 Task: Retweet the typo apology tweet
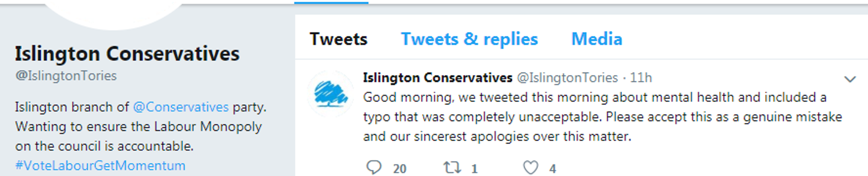[x=452, y=167]
